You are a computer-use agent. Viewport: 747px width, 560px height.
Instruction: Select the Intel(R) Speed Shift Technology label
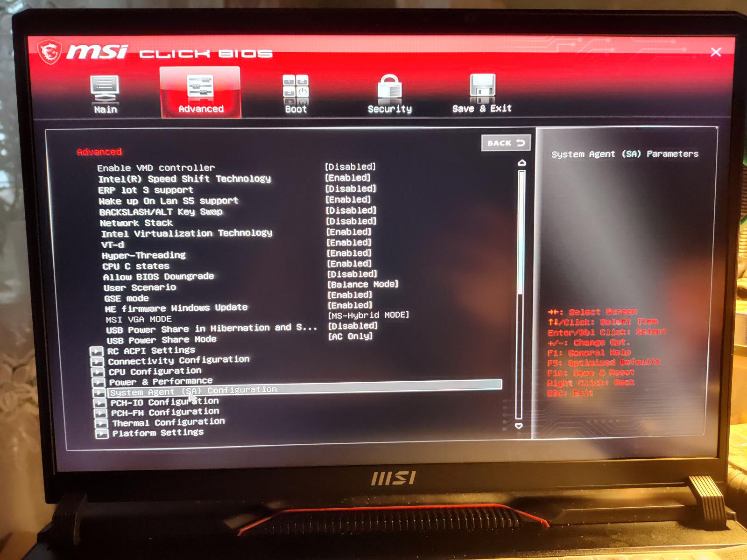coord(184,179)
